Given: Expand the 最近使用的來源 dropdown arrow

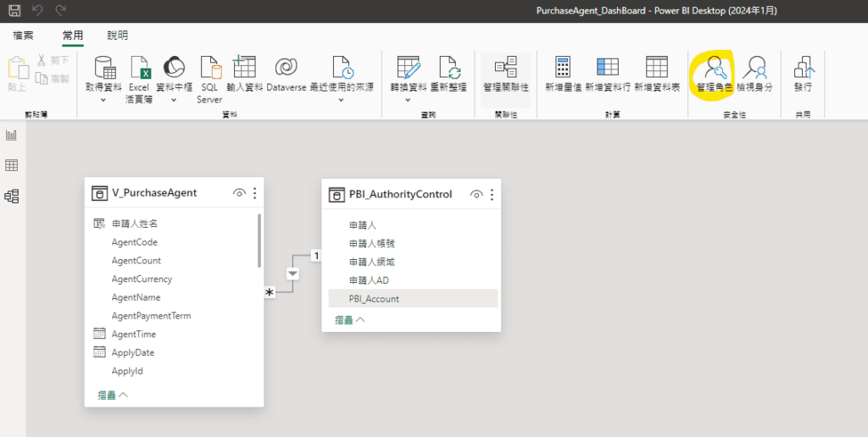Looking at the screenshot, I should point(342,100).
